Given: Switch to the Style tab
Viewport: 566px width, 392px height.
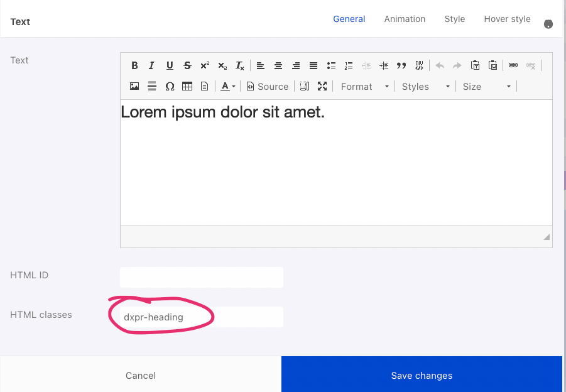Looking at the screenshot, I should click(454, 19).
